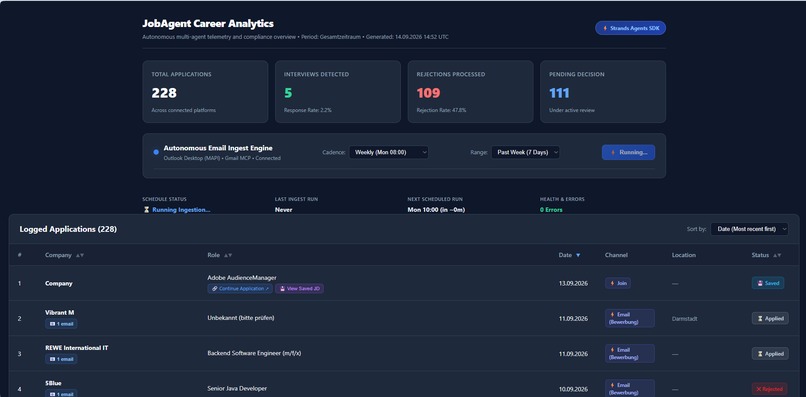Click Applied status badge in REWE row
The height and width of the screenshot is (397, 806).
[770, 354]
